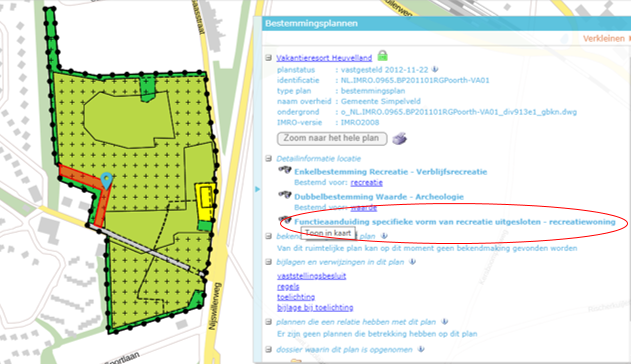Click the arrow icon after the bekendmakingen heading

coord(384,236)
